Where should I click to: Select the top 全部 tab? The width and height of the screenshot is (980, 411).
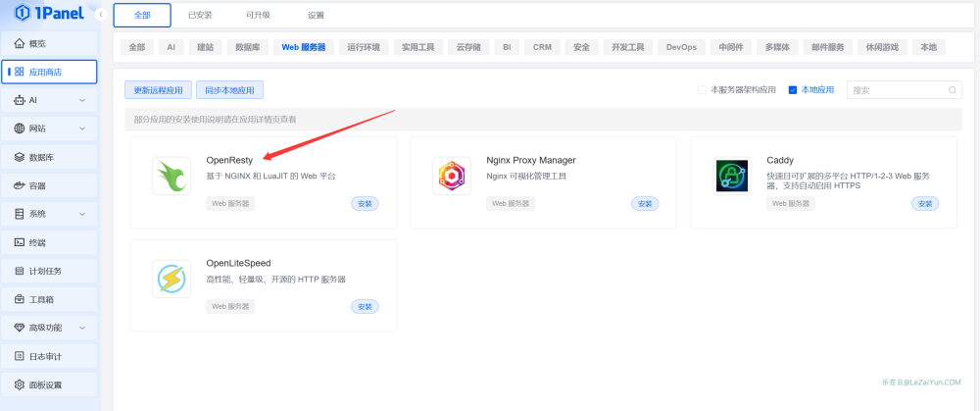click(142, 15)
